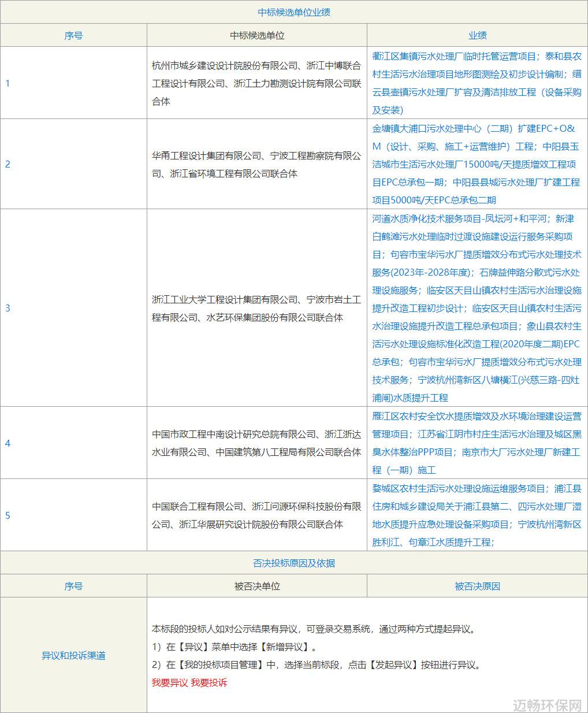Image resolution: width=588 pixels, height=713 pixels.
Task: Open the 金塘镇大浦口污水处理中心 performance link in row 2
Action: [x=477, y=164]
